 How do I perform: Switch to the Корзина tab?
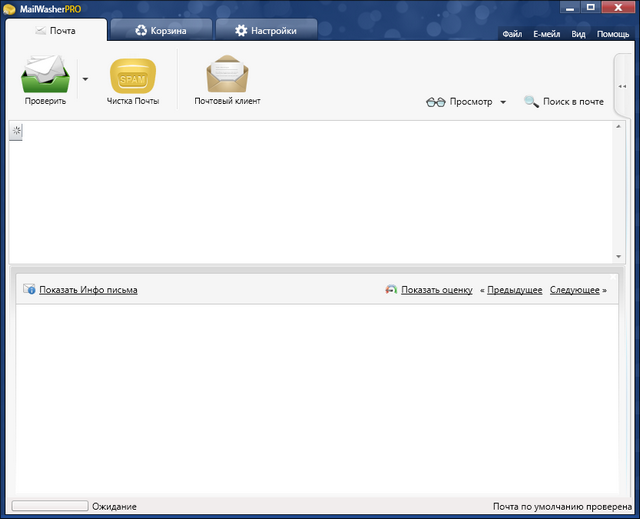pyautogui.click(x=161, y=31)
